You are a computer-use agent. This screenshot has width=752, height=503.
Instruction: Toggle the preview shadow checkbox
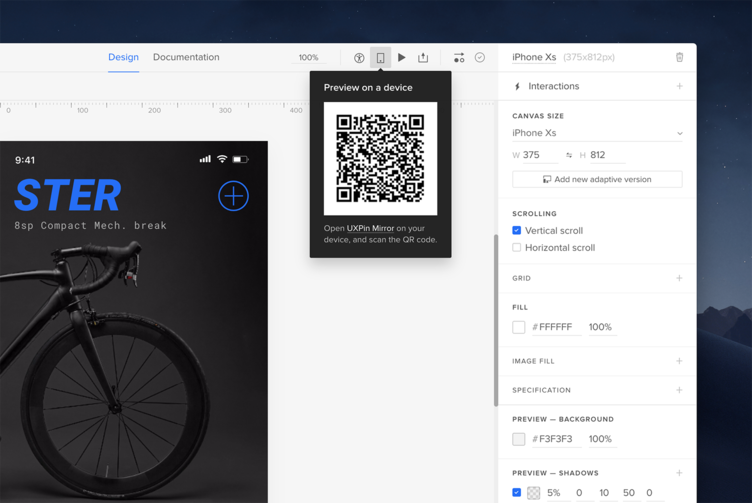(x=517, y=492)
